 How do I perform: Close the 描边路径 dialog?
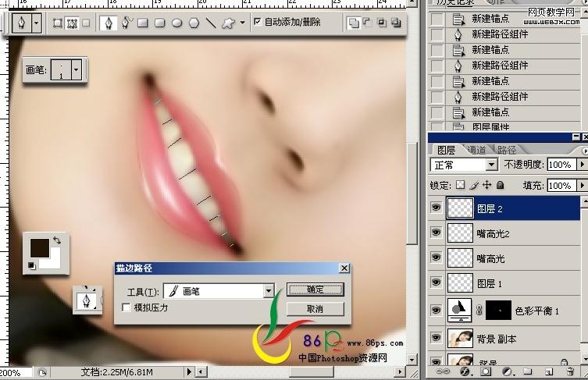point(344,268)
